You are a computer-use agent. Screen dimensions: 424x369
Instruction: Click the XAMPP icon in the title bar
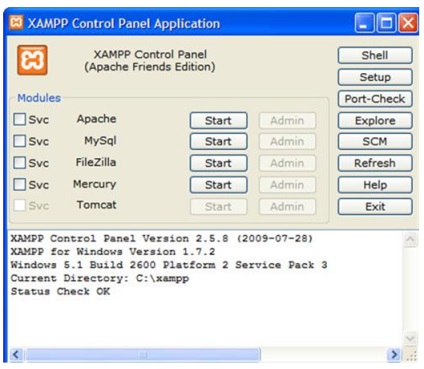(x=16, y=23)
